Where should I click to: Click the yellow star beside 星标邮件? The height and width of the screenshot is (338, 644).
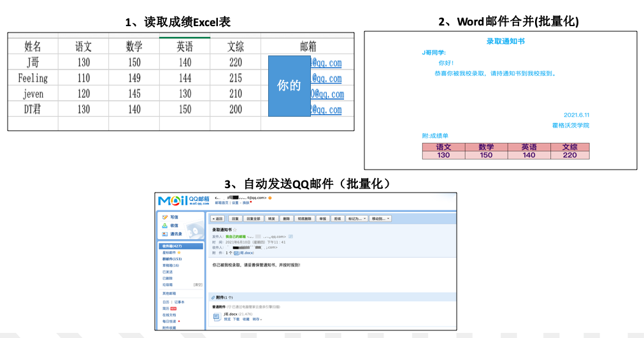(178, 253)
